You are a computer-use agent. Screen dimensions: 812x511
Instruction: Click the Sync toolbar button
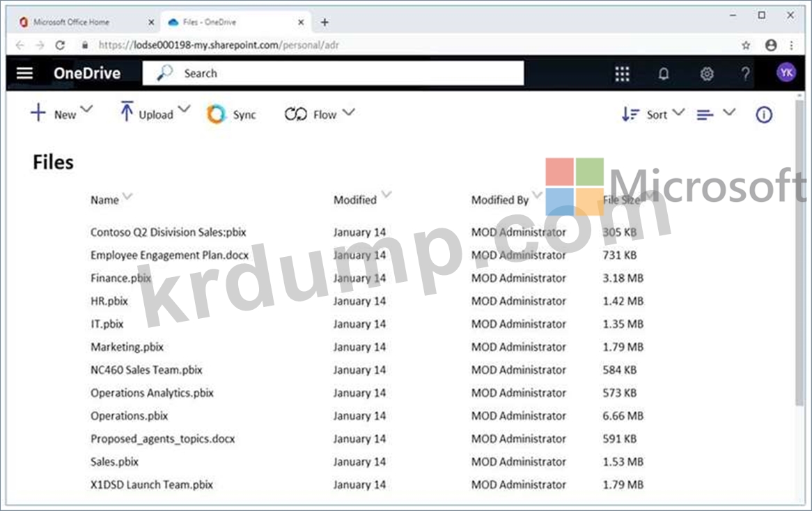pos(231,114)
